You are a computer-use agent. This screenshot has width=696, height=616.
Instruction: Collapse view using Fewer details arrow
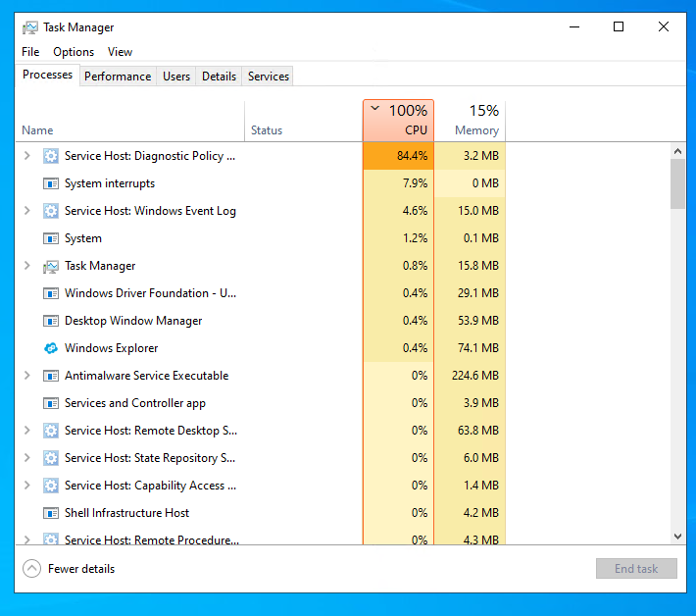(32, 569)
